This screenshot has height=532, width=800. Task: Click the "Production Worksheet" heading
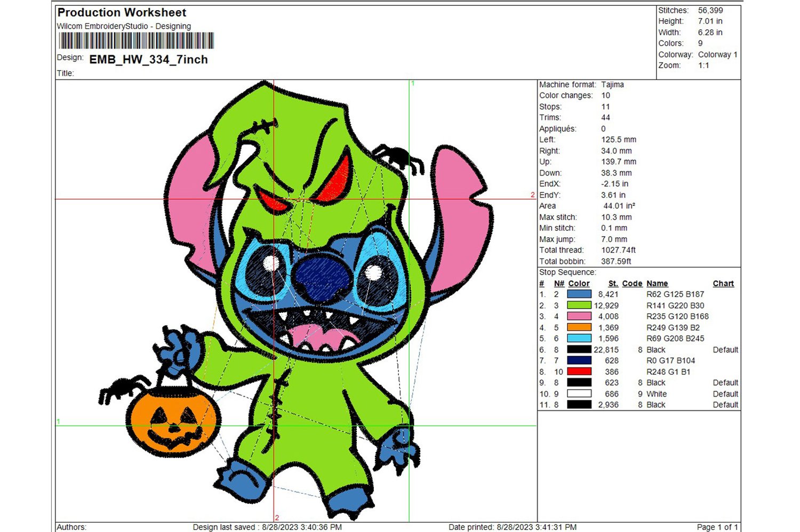click(x=122, y=12)
